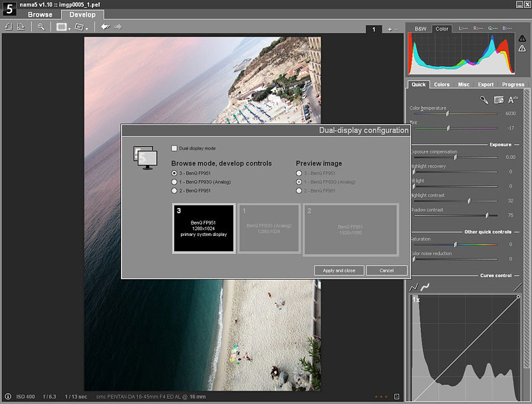Enable the Dual display mode checkbox

tap(174, 148)
